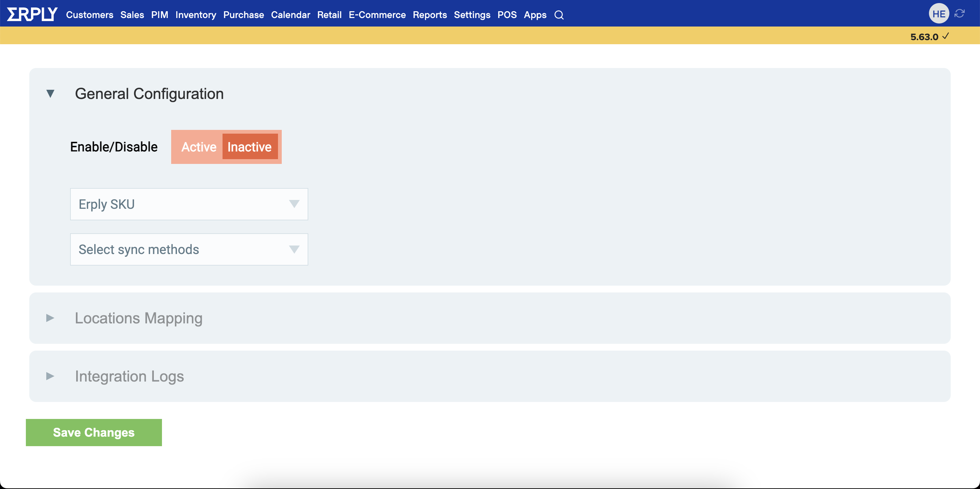Screen dimensions: 980x489
Task: Click the Locations Mapping heading text
Action: click(138, 318)
